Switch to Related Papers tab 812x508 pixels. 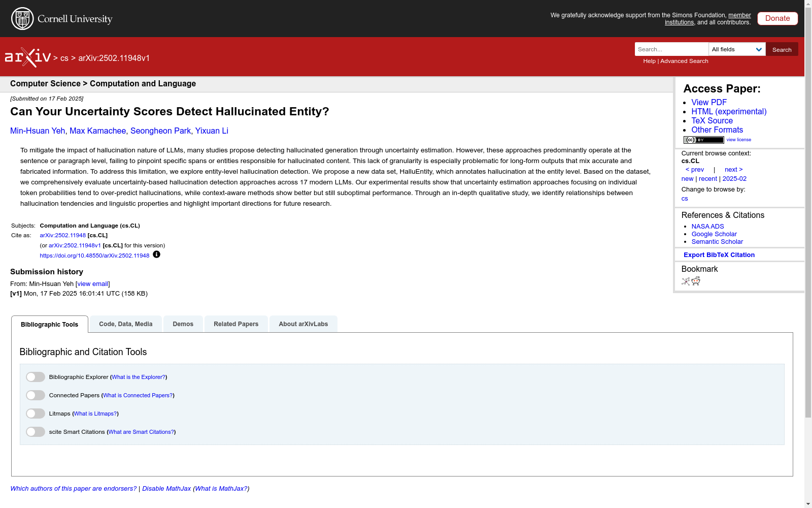(x=236, y=324)
